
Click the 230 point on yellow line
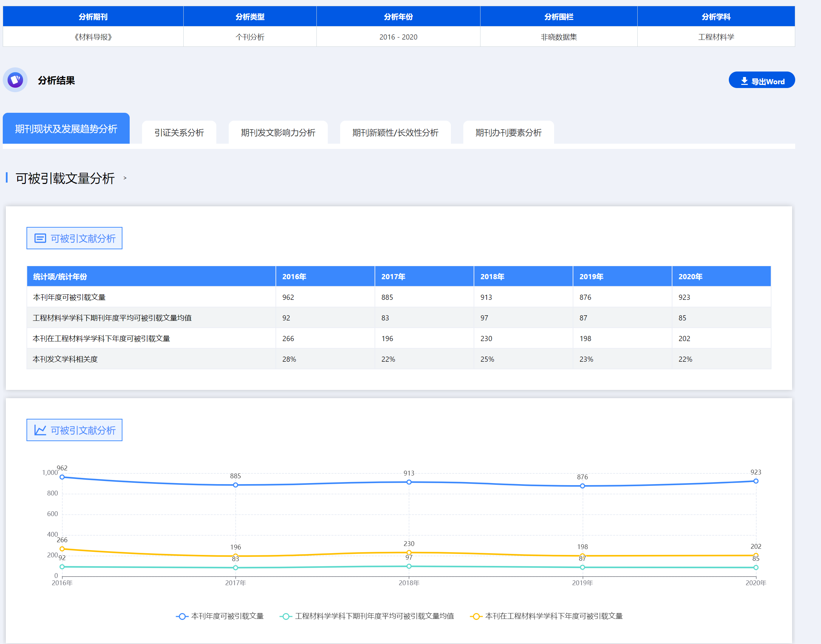point(409,553)
